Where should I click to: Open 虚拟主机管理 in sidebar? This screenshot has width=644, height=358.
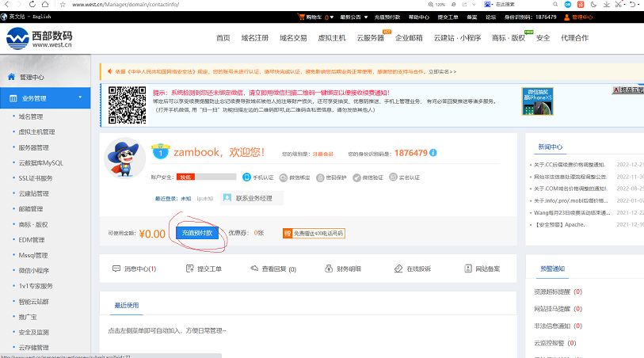click(x=36, y=131)
